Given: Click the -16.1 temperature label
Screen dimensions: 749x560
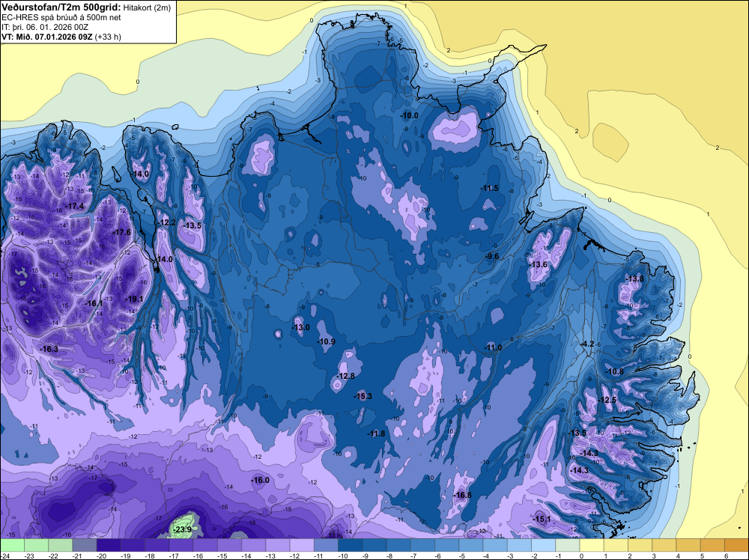Looking at the screenshot, I should point(94,304).
